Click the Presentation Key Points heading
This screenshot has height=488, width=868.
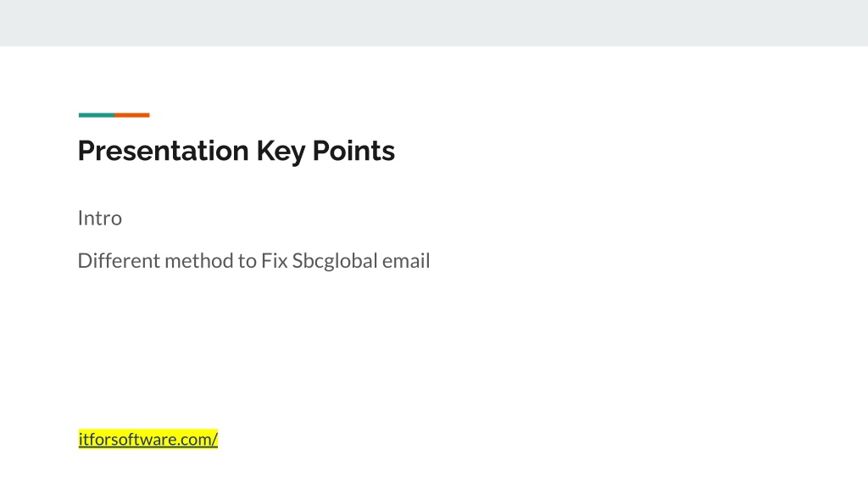[x=236, y=151]
